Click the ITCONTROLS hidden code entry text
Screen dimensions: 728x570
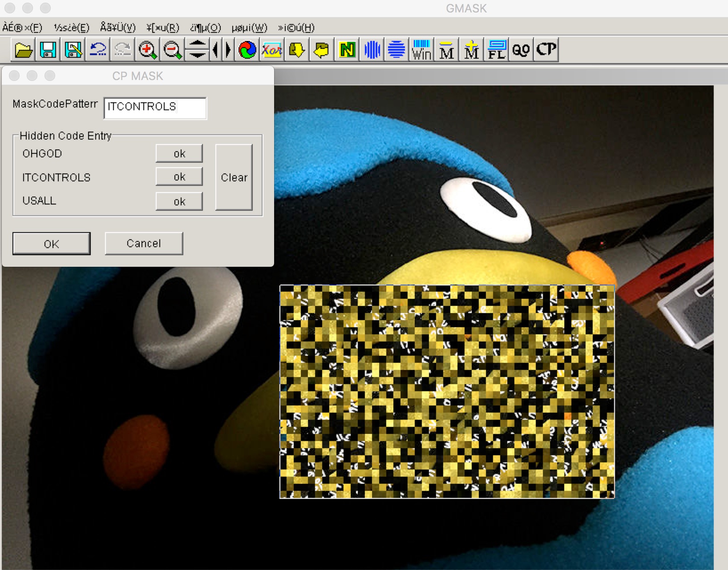point(57,177)
